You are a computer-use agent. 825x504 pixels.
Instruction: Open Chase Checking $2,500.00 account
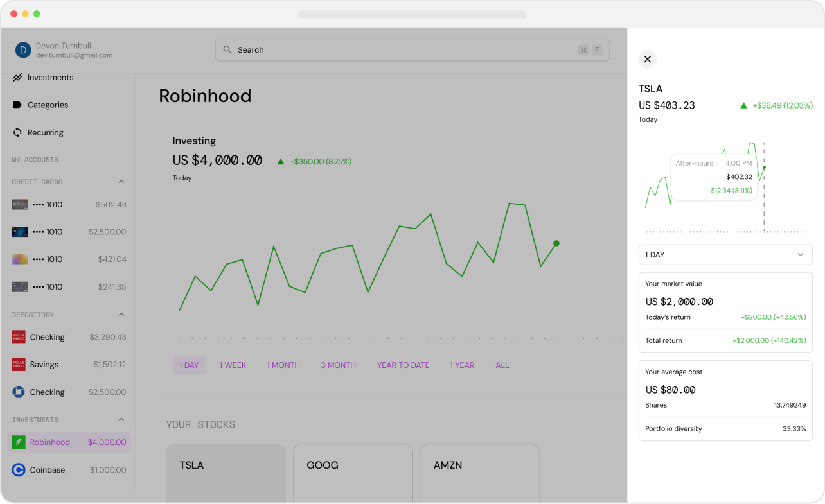(69, 392)
